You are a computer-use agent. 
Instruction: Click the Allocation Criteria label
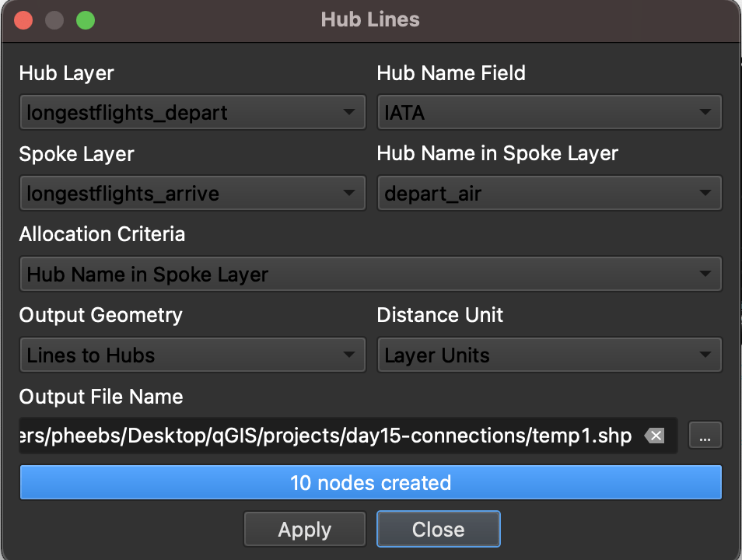pyautogui.click(x=102, y=234)
